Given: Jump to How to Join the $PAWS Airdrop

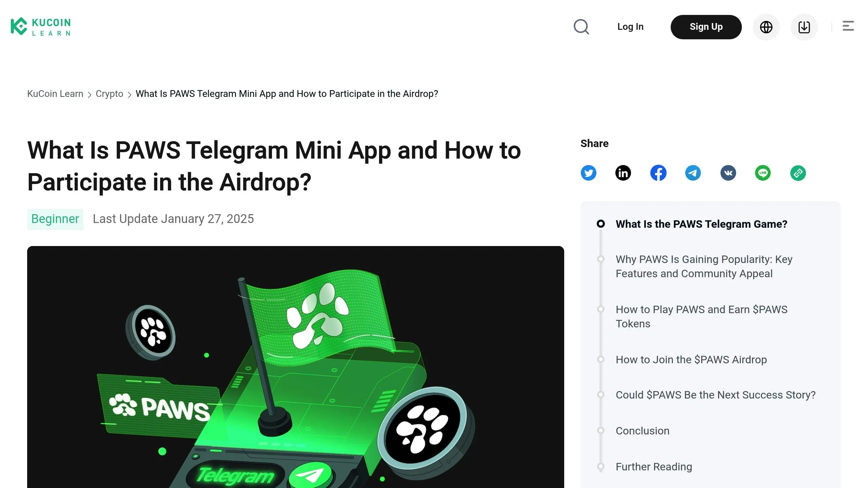Looking at the screenshot, I should tap(691, 359).
